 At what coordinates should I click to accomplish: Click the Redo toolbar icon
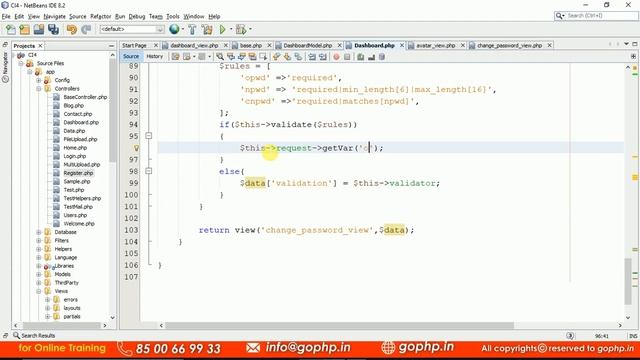click(86, 29)
